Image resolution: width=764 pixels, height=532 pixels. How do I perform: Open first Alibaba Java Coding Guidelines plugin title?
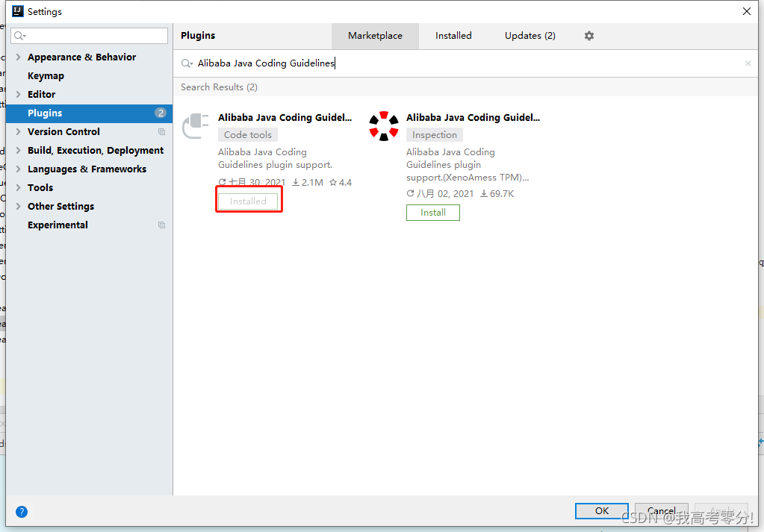pos(285,117)
